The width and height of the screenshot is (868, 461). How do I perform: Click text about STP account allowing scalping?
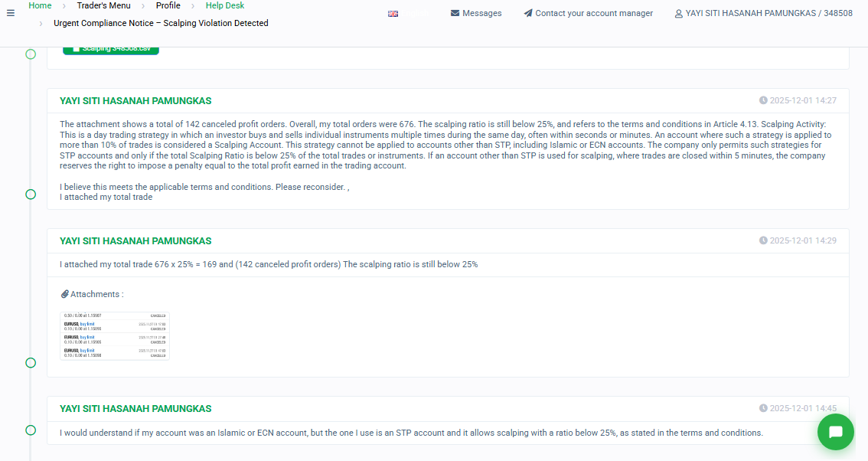(411, 433)
